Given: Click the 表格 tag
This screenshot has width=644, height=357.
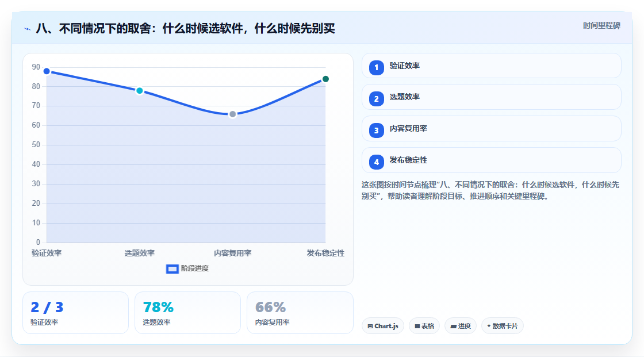Looking at the screenshot, I should pyautogui.click(x=424, y=326).
